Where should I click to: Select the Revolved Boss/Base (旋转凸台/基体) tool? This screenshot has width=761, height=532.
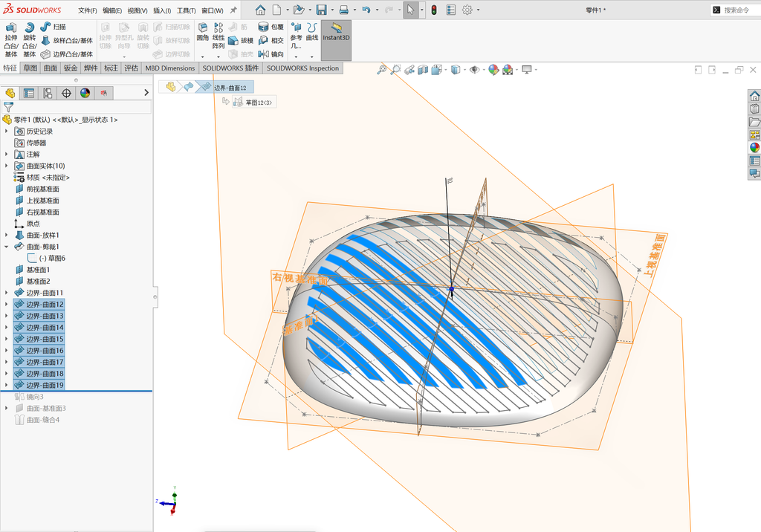30,40
